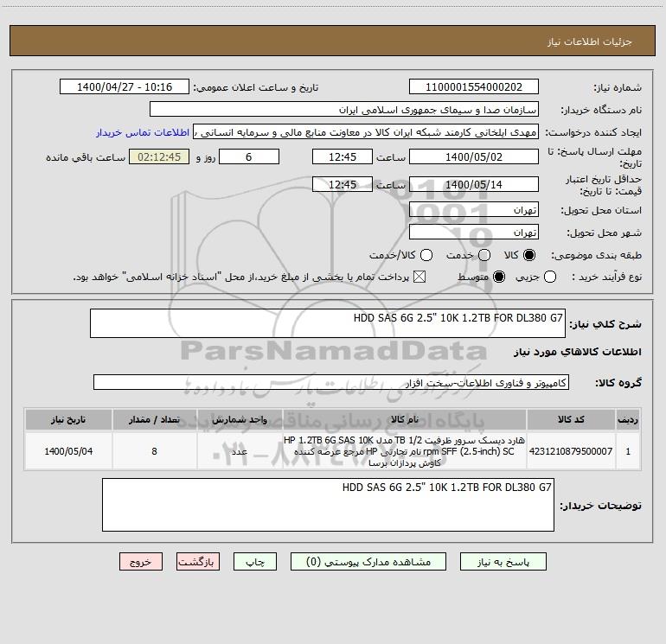
Task: Click the اطلاعات کالاهای مورد نیاز heading
Action: pyautogui.click(x=577, y=352)
